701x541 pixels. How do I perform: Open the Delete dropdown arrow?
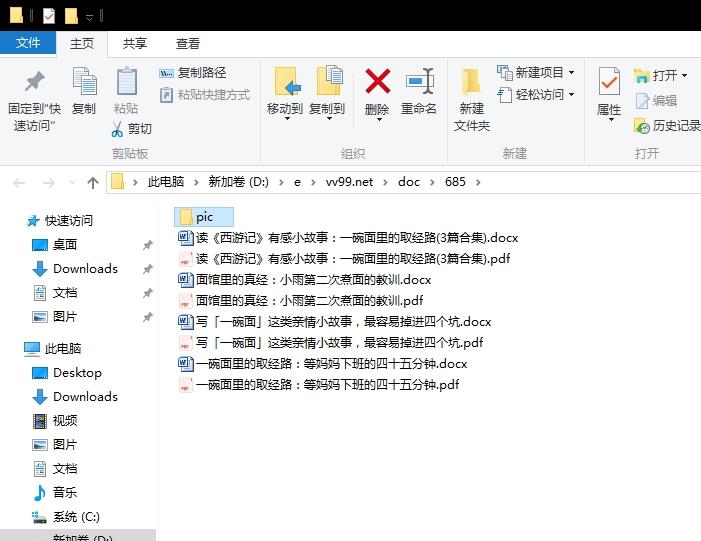[x=378, y=119]
